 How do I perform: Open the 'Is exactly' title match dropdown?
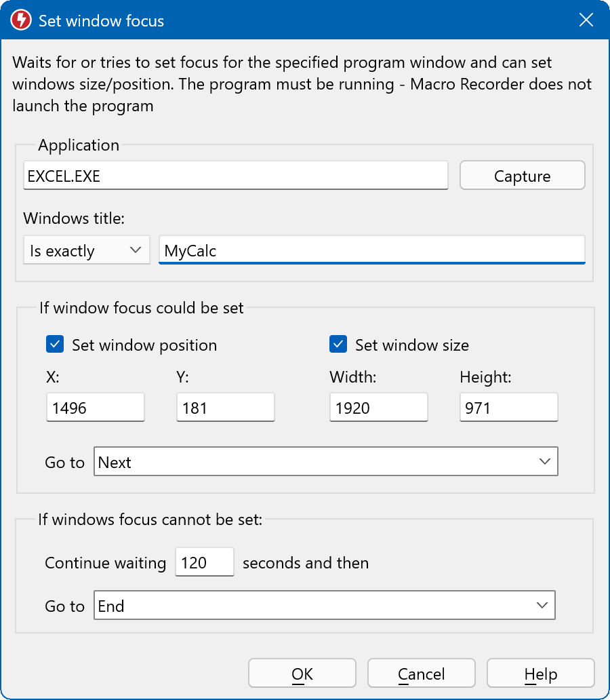tap(85, 250)
